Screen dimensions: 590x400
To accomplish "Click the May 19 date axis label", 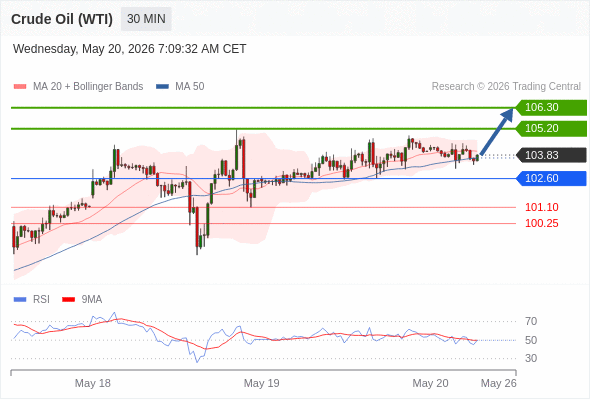I will pyautogui.click(x=262, y=383).
